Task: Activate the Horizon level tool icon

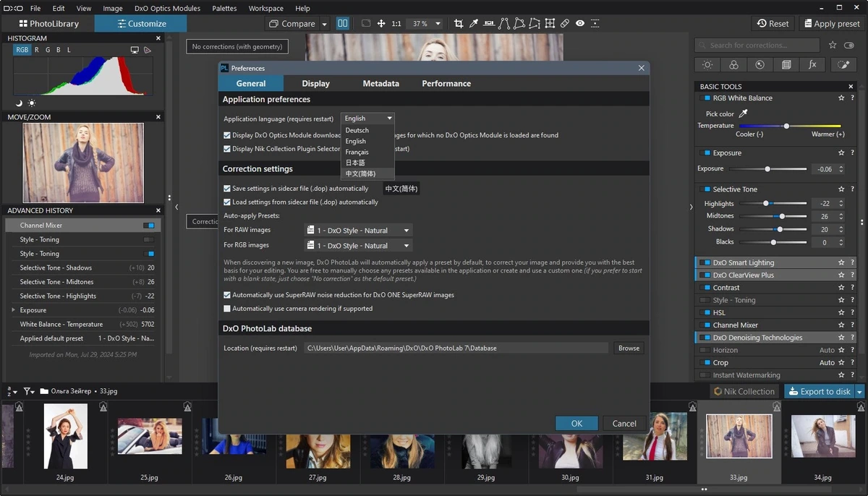Action: 489,24
